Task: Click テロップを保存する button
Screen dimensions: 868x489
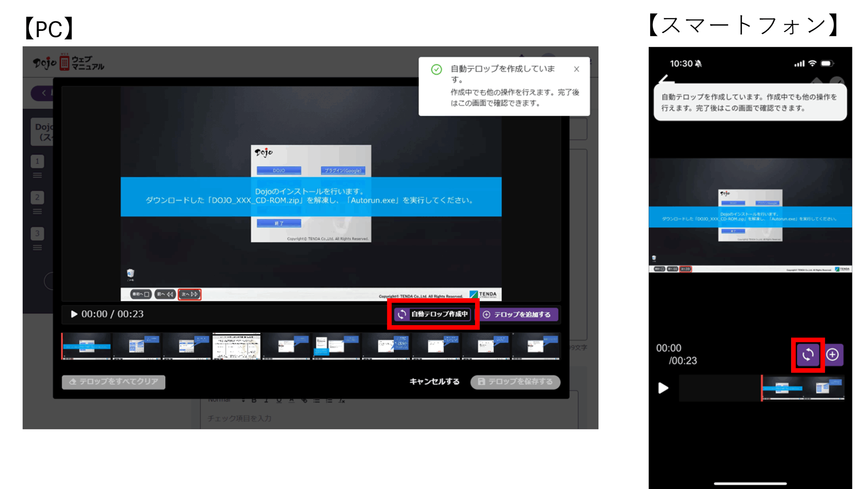Action: (515, 382)
